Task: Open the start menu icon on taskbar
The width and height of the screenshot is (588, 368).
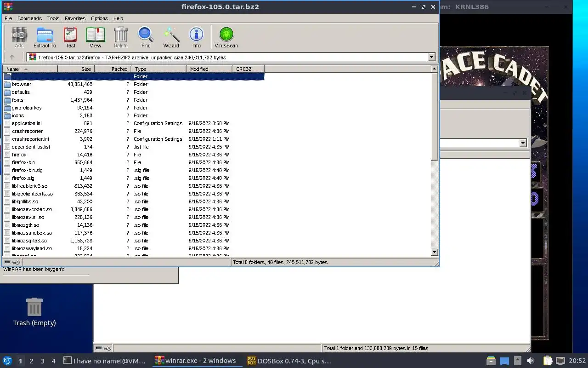Action: click(7, 361)
